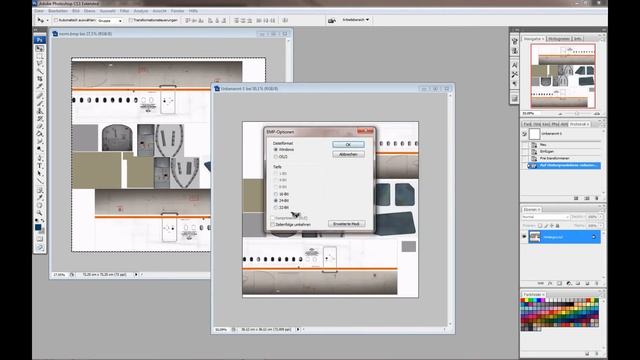Open the Bearbeiten menu
Image resolution: width=640 pixels, height=360 pixels.
click(58, 11)
